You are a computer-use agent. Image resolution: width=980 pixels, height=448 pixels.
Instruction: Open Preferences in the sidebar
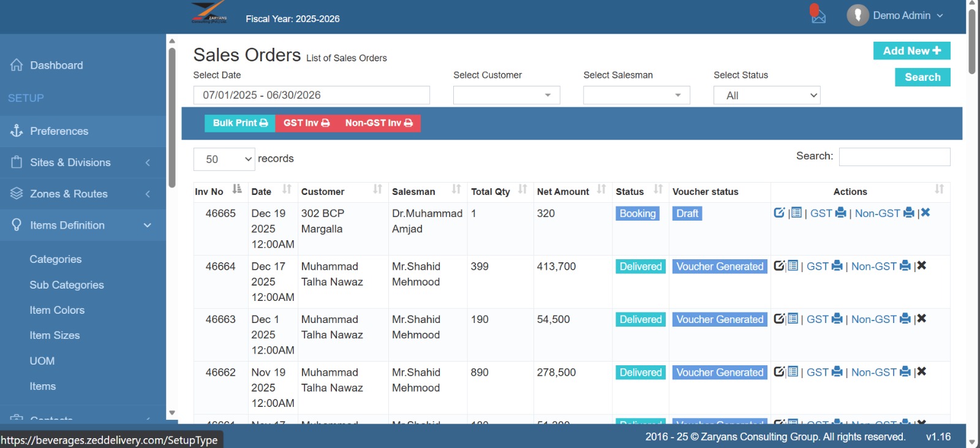(x=59, y=131)
